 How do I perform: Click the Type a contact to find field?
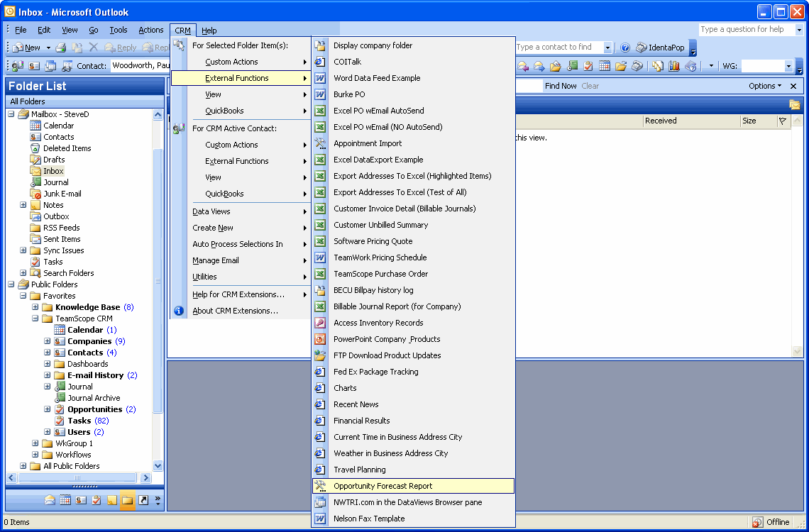tap(559, 47)
